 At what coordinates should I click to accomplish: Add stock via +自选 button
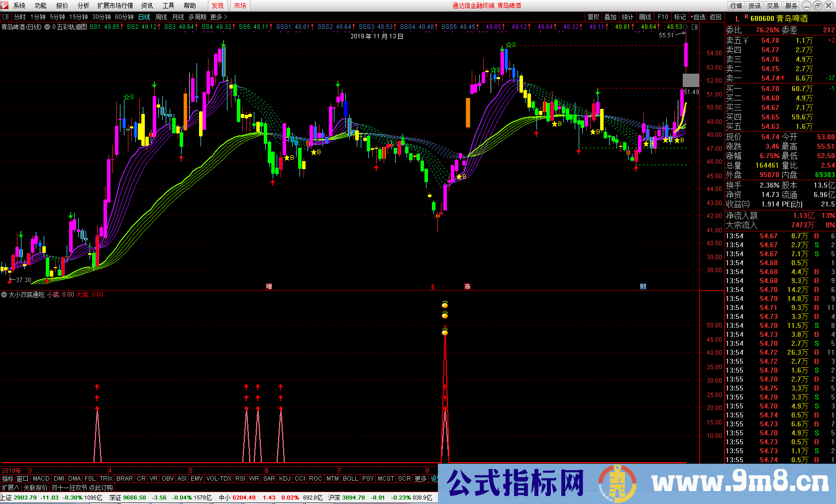pos(698,17)
